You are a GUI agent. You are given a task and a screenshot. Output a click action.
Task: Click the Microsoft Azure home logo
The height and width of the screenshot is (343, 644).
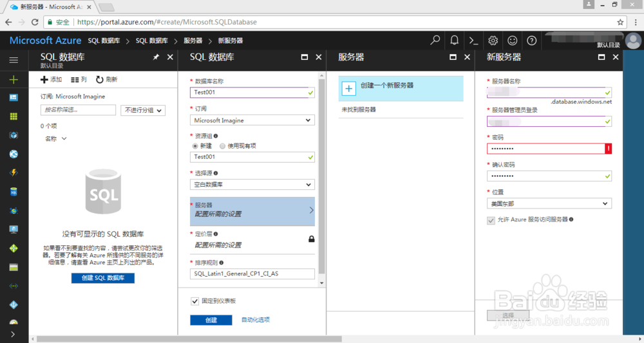(x=45, y=40)
